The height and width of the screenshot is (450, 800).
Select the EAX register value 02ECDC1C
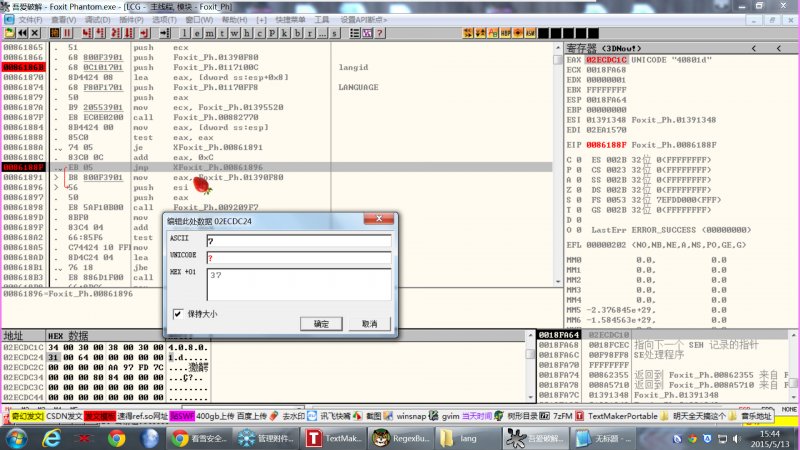(x=606, y=60)
